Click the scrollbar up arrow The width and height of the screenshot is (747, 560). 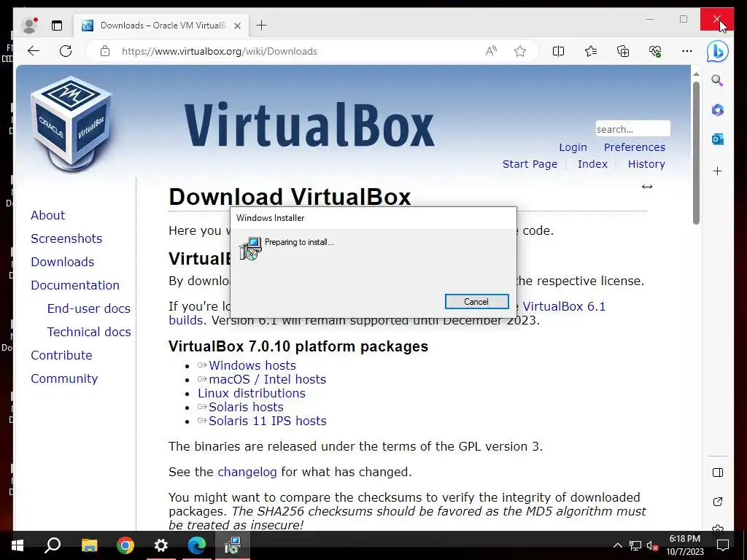pos(696,74)
